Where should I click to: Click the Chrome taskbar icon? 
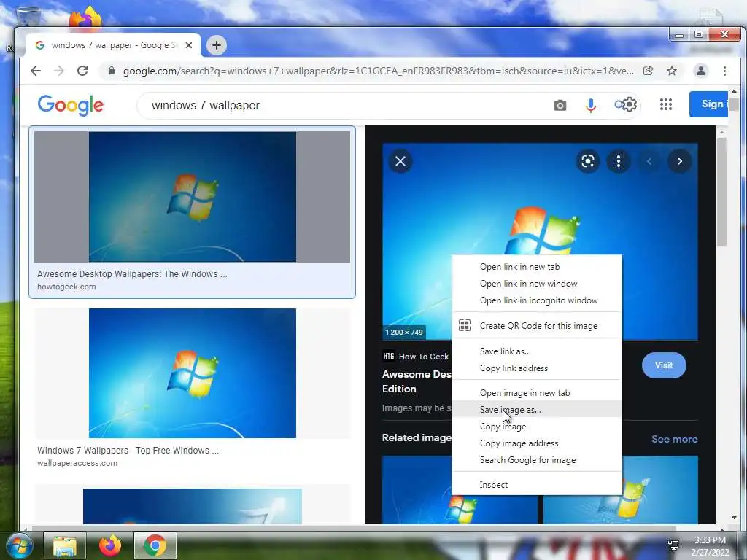pyautogui.click(x=155, y=545)
